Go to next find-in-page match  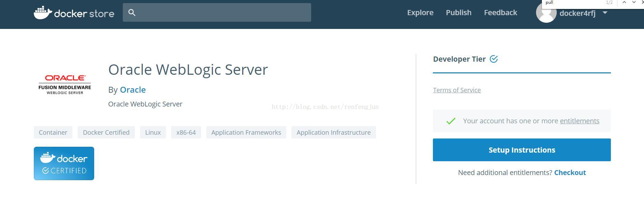pos(634,2)
